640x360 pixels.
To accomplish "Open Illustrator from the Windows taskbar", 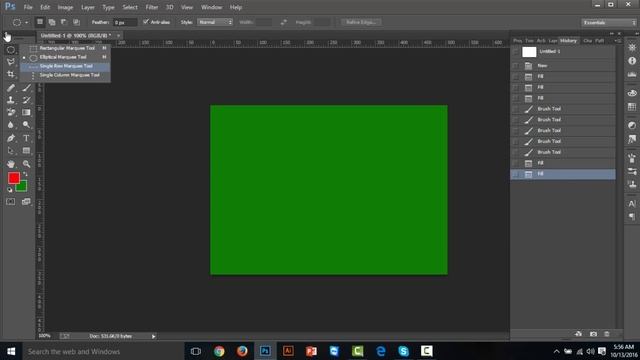I will click(x=288, y=351).
